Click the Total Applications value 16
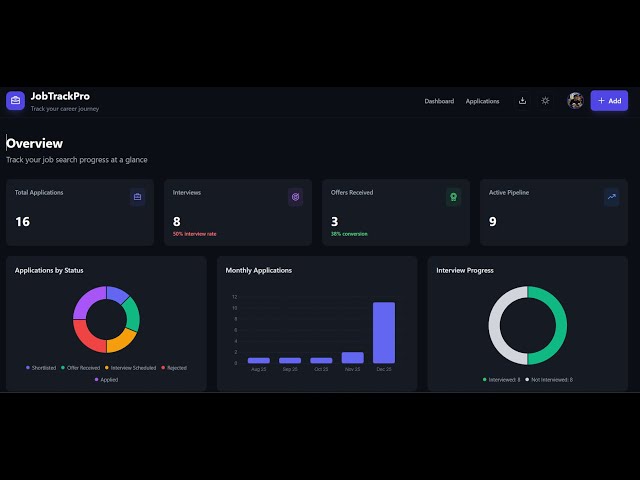Viewport: 640px width, 480px height. [22, 222]
